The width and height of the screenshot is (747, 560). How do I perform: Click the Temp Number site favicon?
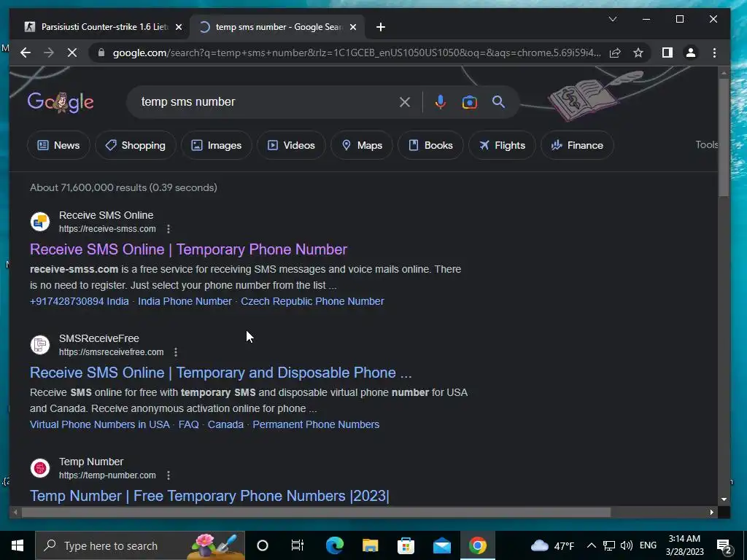point(40,468)
